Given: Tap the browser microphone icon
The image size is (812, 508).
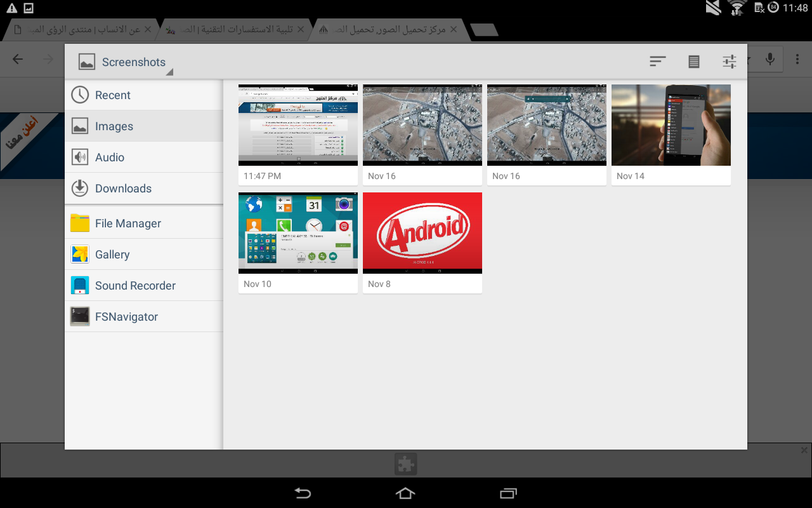Looking at the screenshot, I should 770,60.
